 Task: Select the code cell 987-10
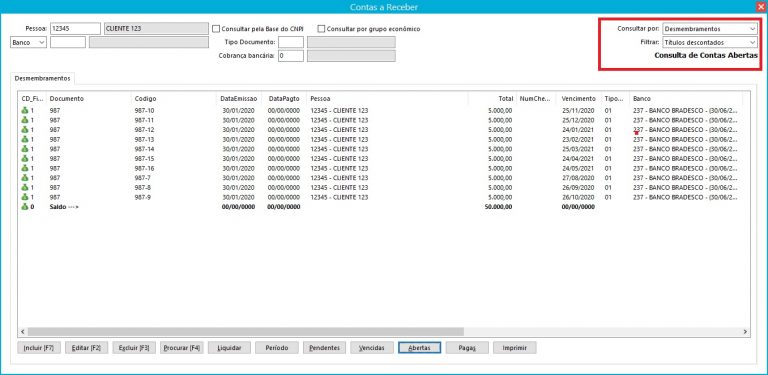pyautogui.click(x=144, y=111)
